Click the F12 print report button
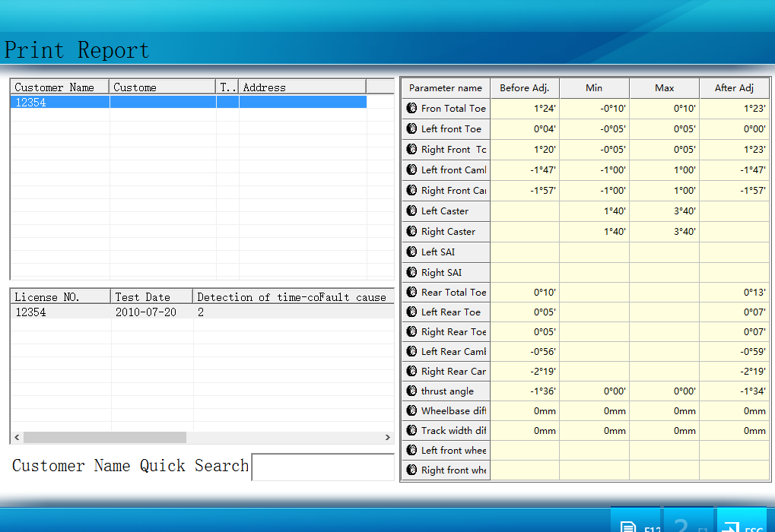The height and width of the screenshot is (532, 775). click(635, 522)
